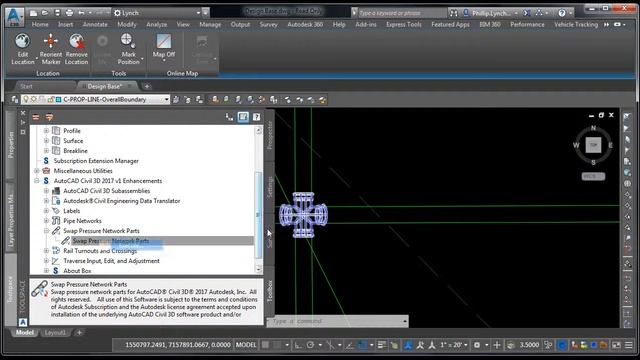Click the Customization menu icon on status bar
Screen dimensions: 640x360
(629, 345)
